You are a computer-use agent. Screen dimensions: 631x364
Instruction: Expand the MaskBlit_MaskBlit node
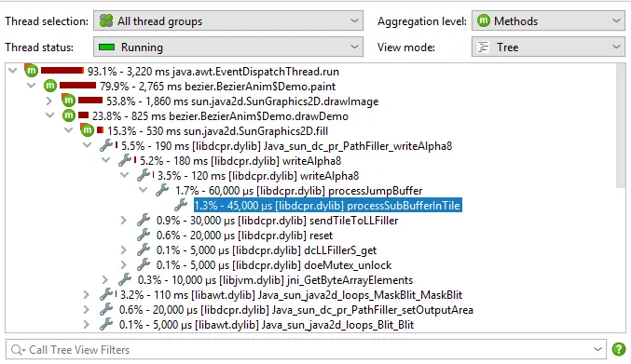pyautogui.click(x=87, y=294)
